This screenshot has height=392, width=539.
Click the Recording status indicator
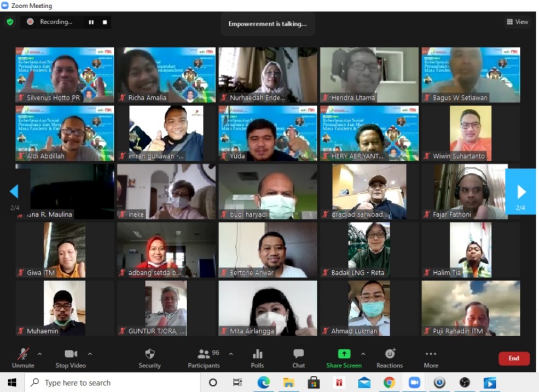click(x=50, y=22)
